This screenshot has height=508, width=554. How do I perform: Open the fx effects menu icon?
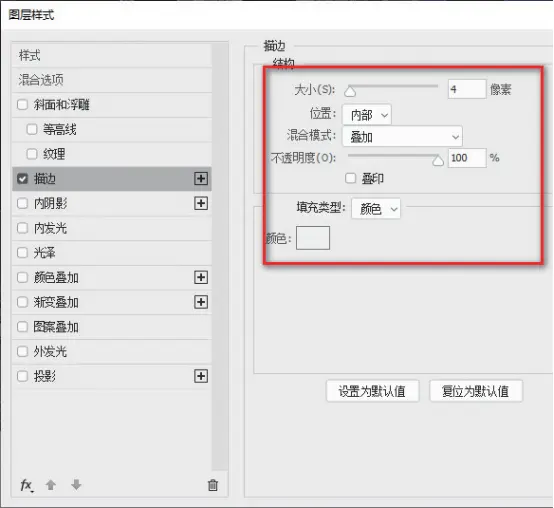coord(27,485)
